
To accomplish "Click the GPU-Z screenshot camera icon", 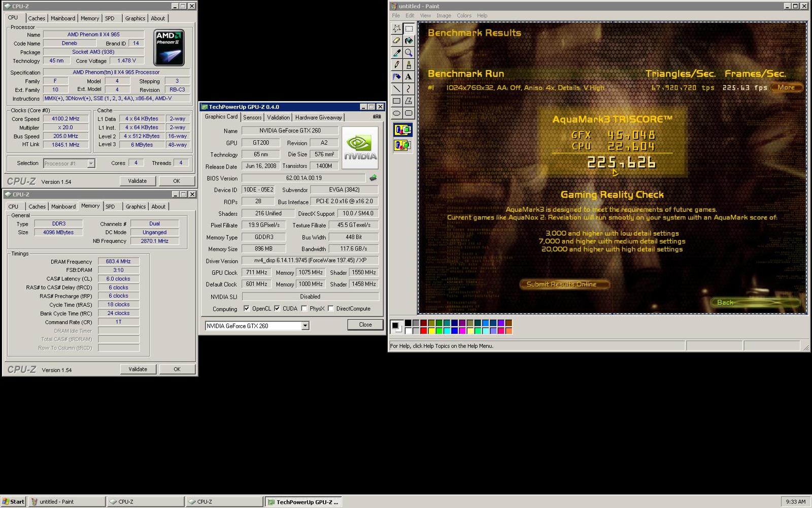I will 377,117.
